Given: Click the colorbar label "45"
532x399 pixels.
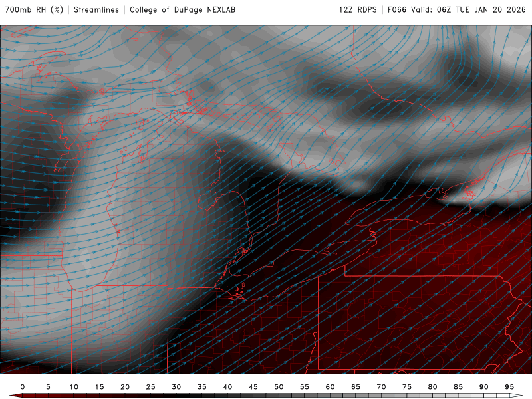Looking at the screenshot, I should coord(253,387).
